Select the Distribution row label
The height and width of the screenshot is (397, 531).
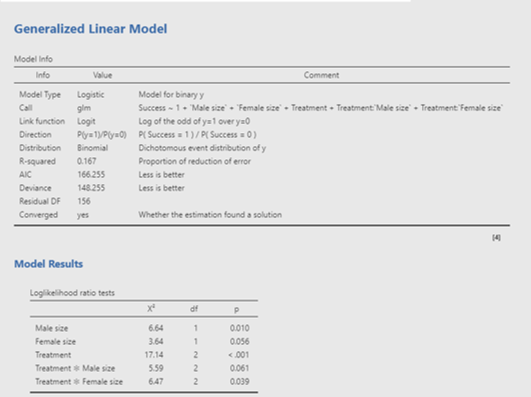tap(40, 148)
